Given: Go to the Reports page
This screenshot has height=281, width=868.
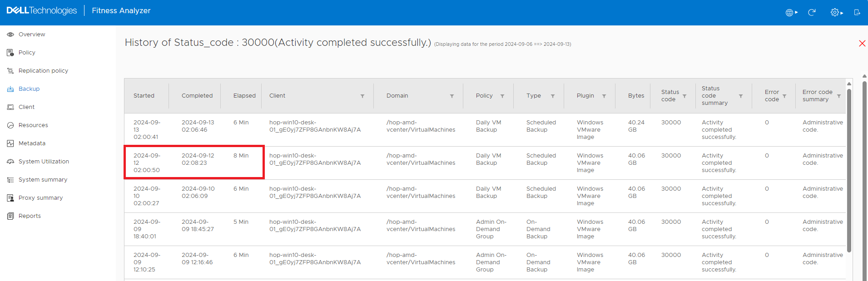Looking at the screenshot, I should coord(30,216).
